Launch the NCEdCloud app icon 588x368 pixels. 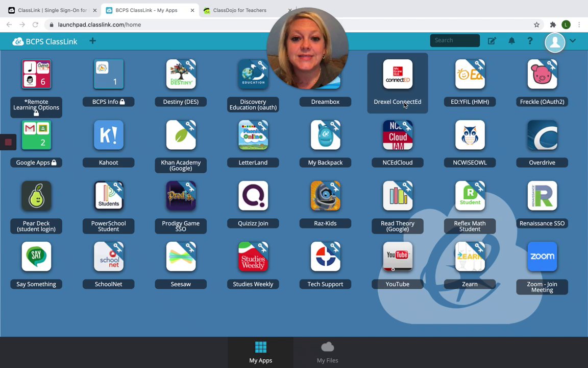398,135
